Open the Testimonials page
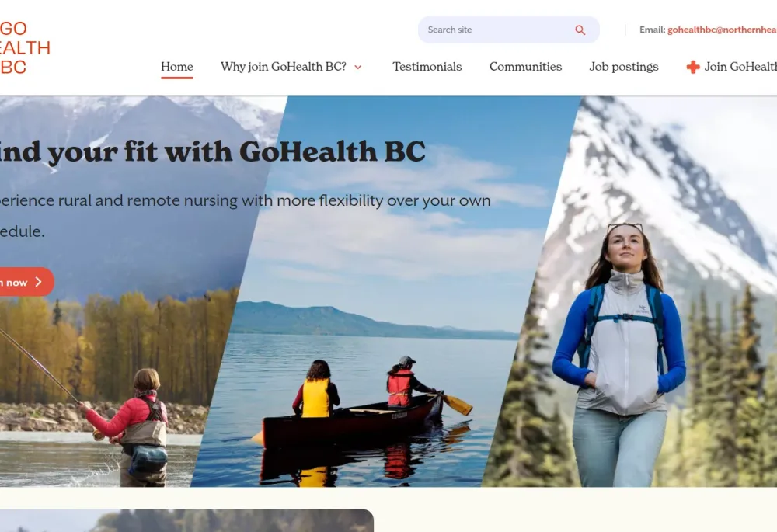The image size is (777, 532). [x=427, y=66]
